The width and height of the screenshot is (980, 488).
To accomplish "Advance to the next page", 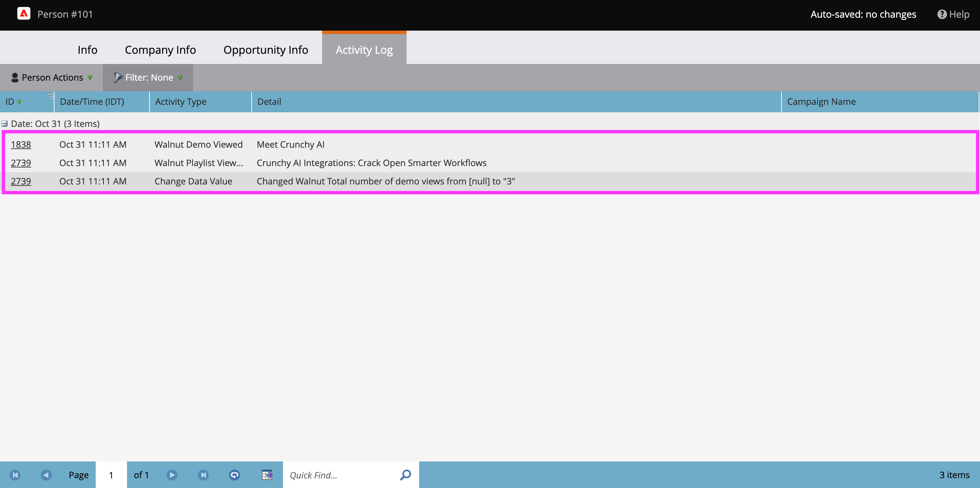I will [172, 475].
